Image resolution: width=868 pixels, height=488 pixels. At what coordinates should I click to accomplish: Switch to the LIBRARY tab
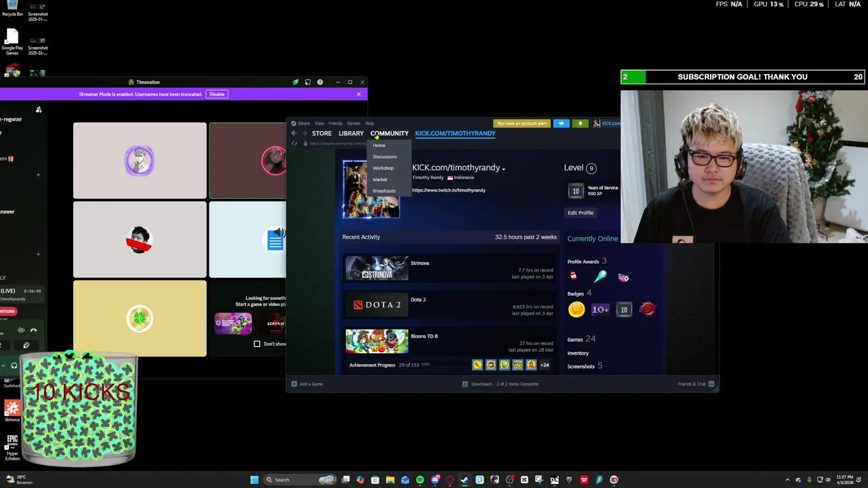(351, 134)
